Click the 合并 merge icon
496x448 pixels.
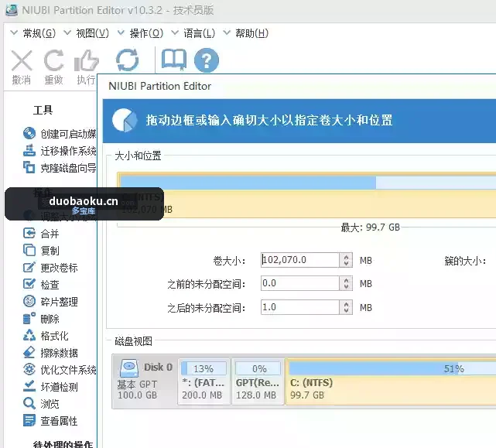pos(29,233)
